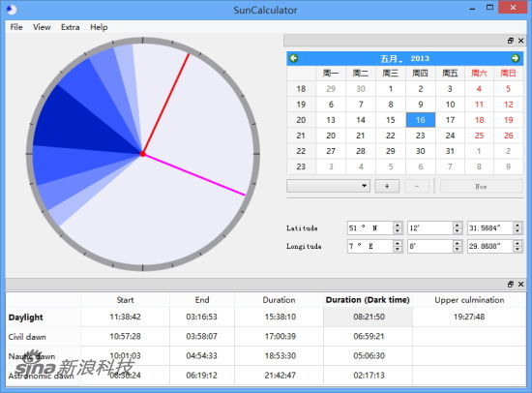The image size is (532, 393).
Task: Open the Help menu
Action: coord(99,27)
